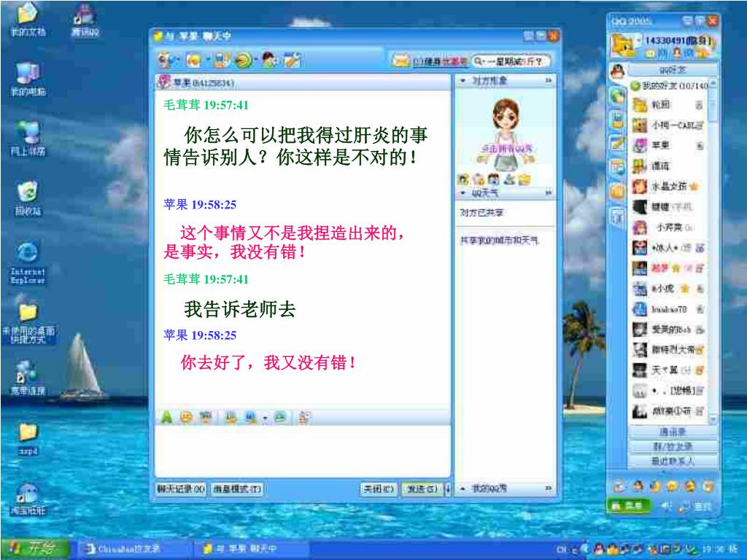Select contact 小虎 in friends list
Viewport: 747px width, 560px height.
click(667, 289)
